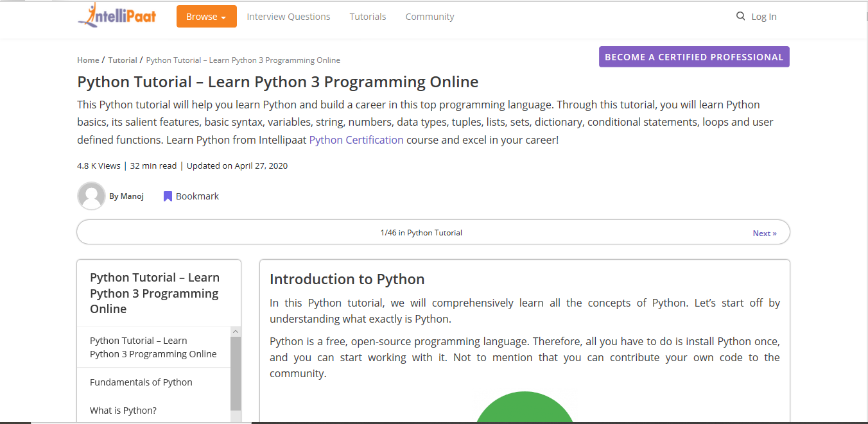Open the Python Certification link
This screenshot has height=424, width=868.
coord(356,139)
